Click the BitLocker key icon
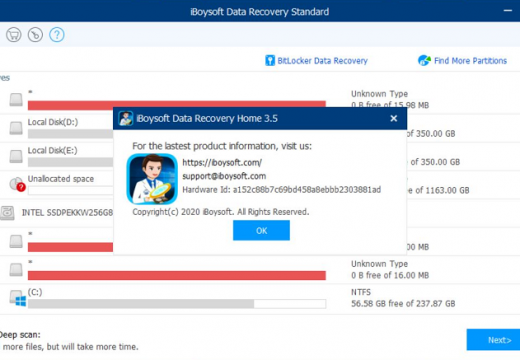Screen dimensions: 520x360 coord(270,61)
